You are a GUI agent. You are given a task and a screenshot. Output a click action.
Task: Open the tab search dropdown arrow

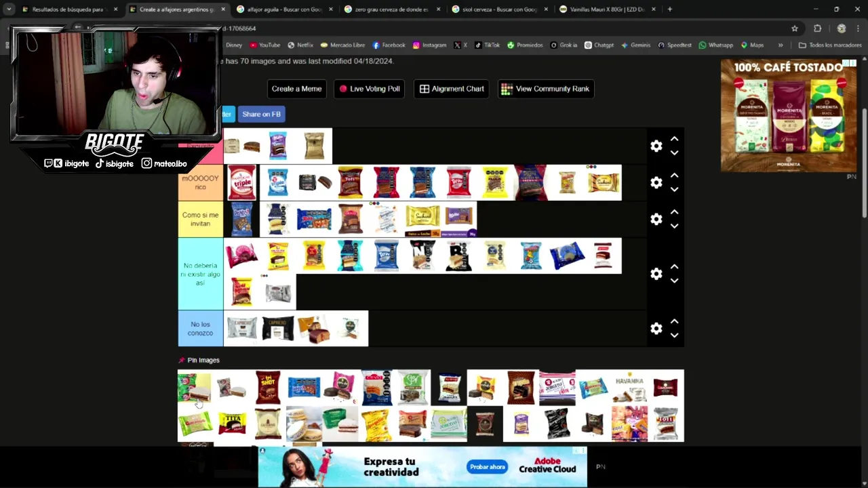coord(9,9)
